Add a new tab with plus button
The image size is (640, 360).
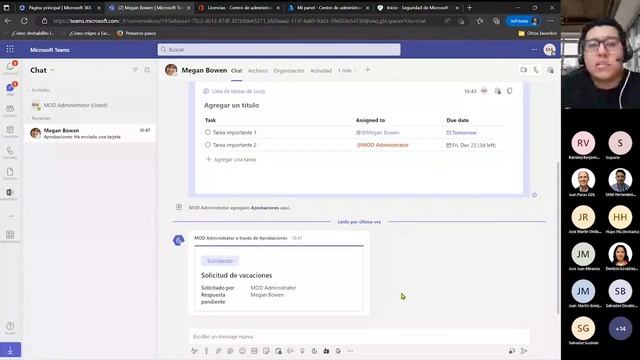point(367,70)
